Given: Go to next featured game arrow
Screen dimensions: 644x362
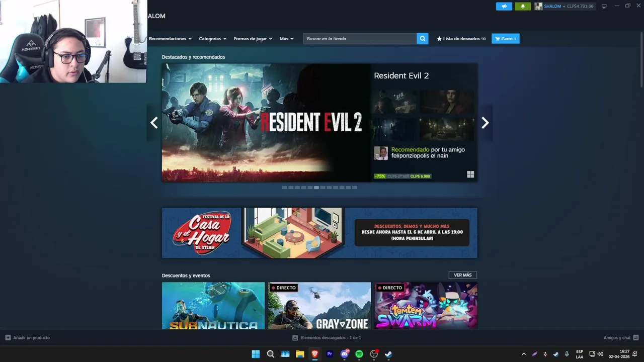Looking at the screenshot, I should (x=485, y=123).
